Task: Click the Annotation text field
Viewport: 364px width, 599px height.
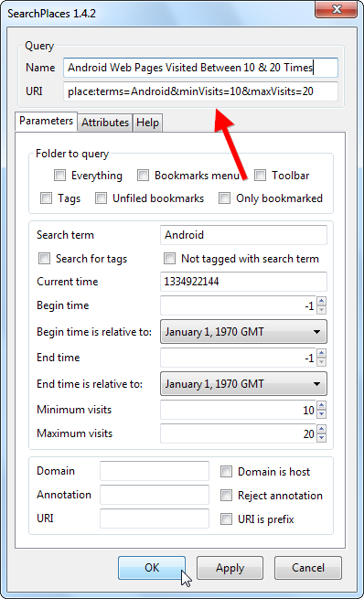Action: coord(155,495)
